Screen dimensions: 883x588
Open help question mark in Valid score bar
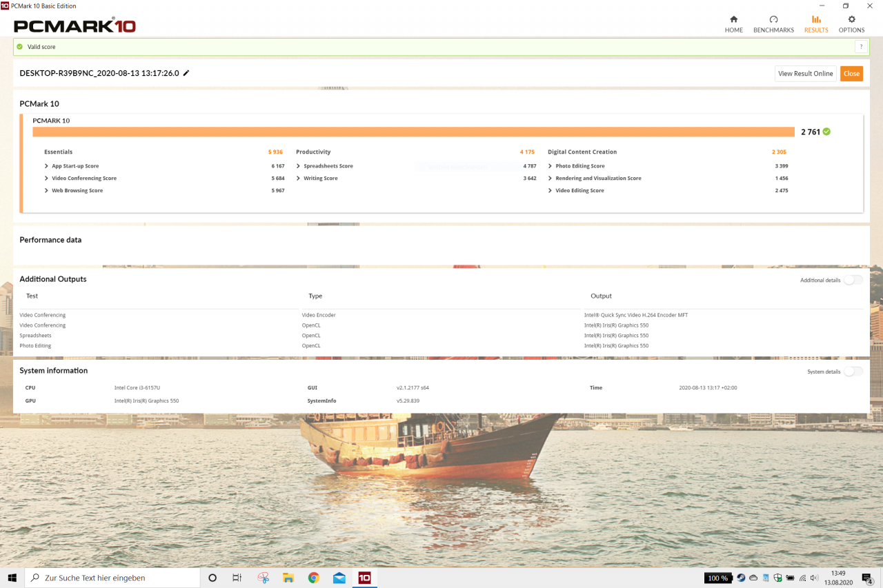[861, 47]
